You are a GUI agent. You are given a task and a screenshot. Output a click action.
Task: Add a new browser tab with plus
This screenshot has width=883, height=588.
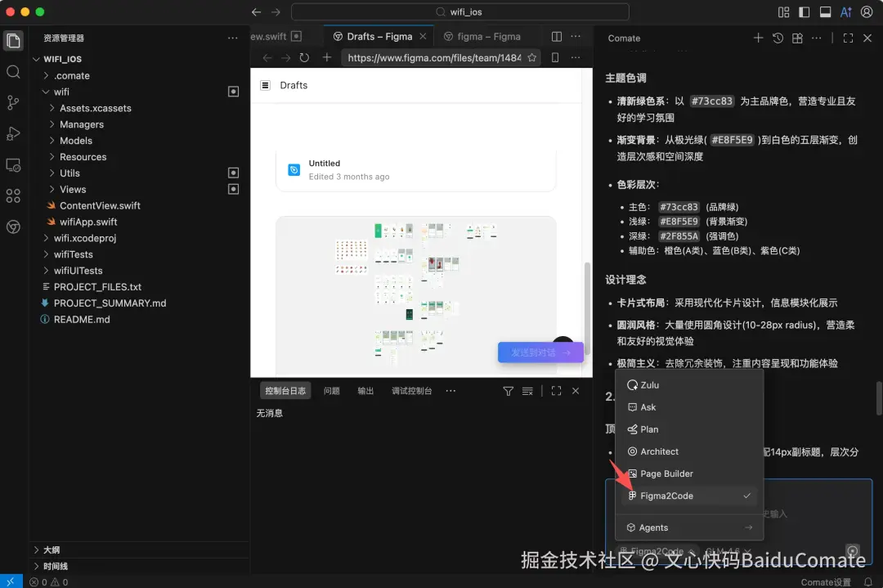click(326, 57)
